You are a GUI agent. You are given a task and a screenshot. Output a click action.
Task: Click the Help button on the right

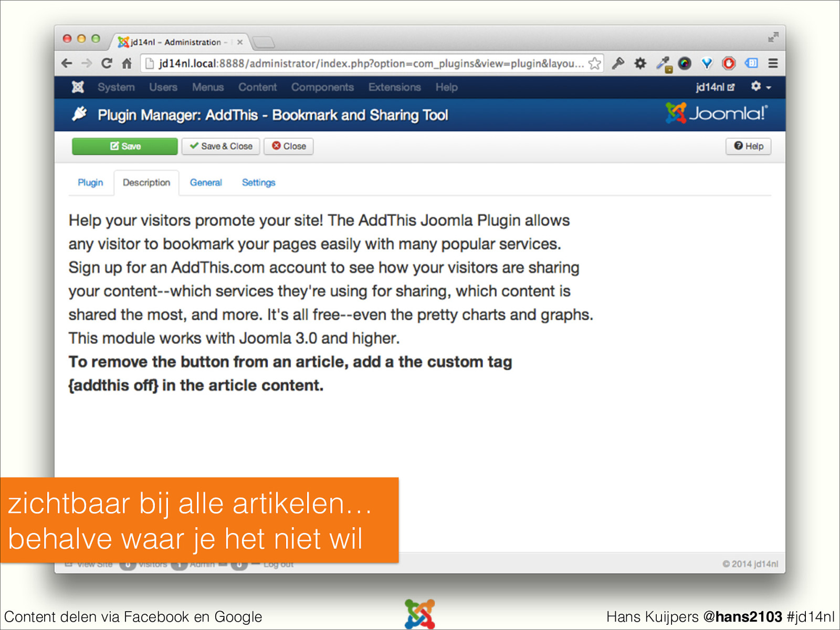[x=749, y=146]
